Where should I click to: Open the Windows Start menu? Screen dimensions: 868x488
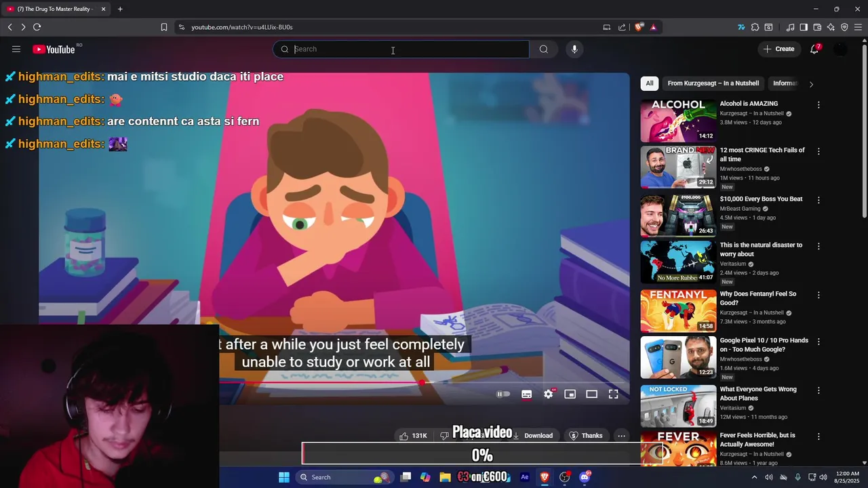click(284, 477)
